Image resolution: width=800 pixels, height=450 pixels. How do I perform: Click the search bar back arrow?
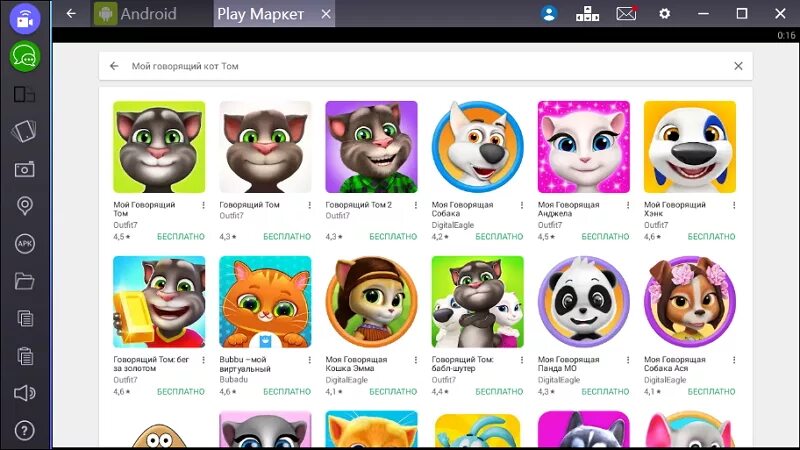(114, 66)
